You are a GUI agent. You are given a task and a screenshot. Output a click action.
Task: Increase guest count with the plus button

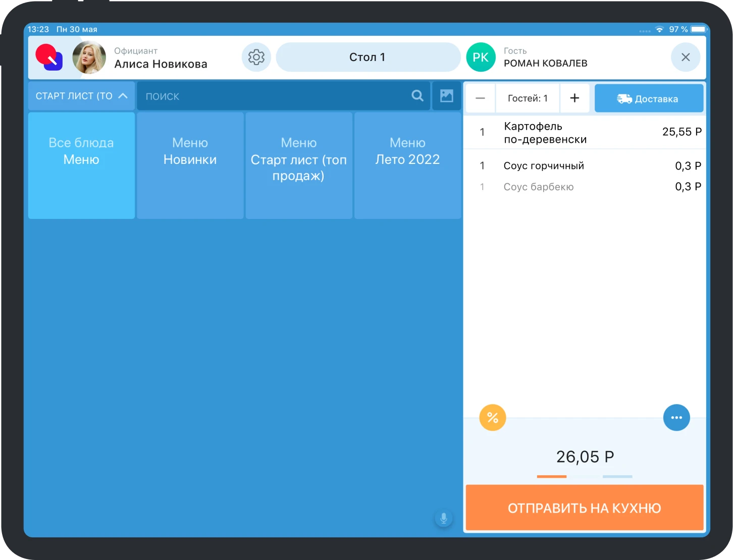pyautogui.click(x=575, y=98)
